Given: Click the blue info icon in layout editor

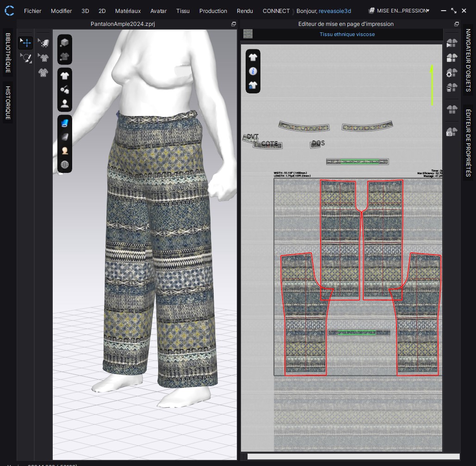Looking at the screenshot, I should tap(253, 71).
